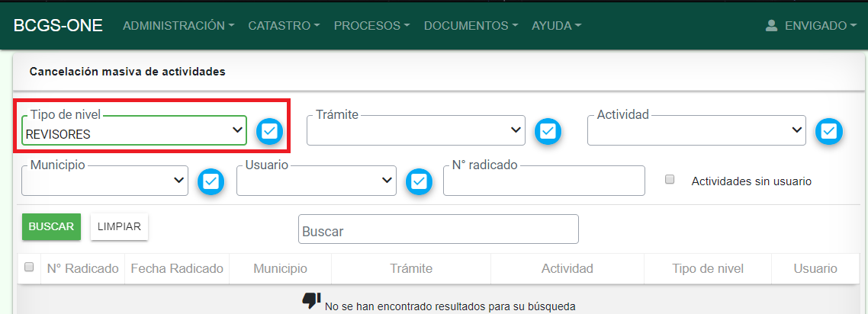
Task: Click the thumbs-down no results icon
Action: point(310,301)
